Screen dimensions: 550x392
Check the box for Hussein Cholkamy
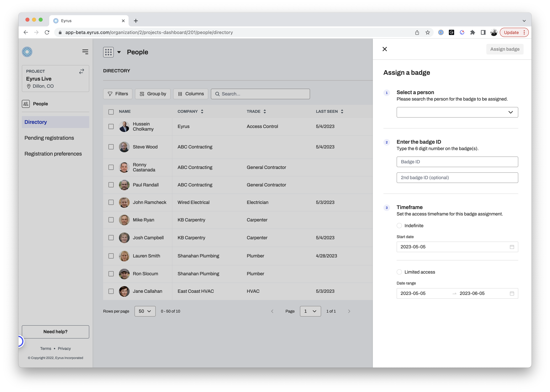click(111, 126)
